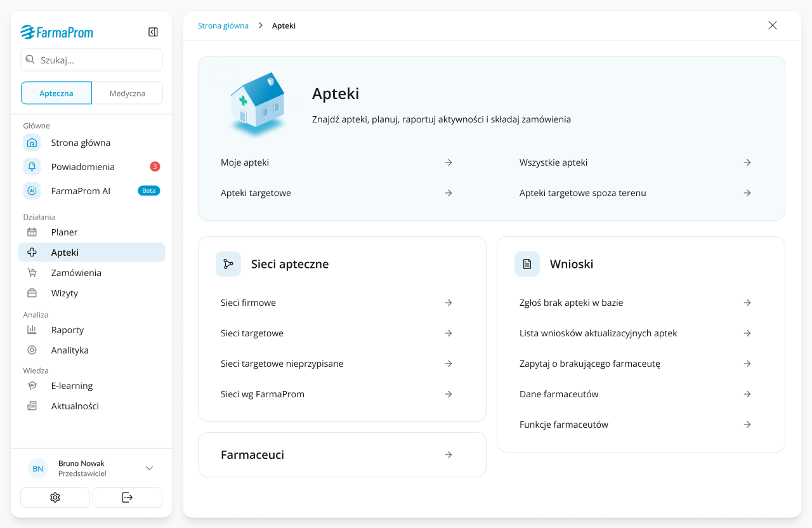Open Zamówienia from the sidebar
This screenshot has width=812, height=528.
tap(91, 273)
